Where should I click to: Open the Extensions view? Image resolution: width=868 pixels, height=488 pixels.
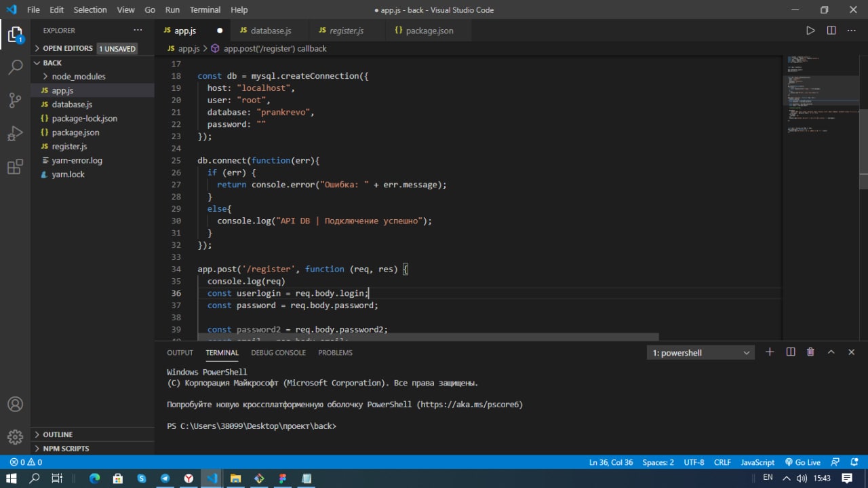click(15, 167)
